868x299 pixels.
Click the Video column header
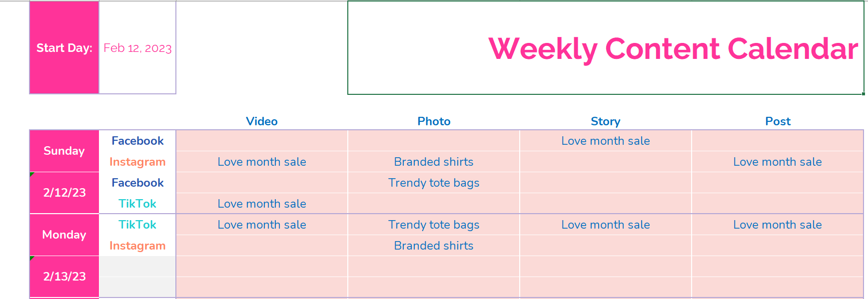tap(262, 121)
